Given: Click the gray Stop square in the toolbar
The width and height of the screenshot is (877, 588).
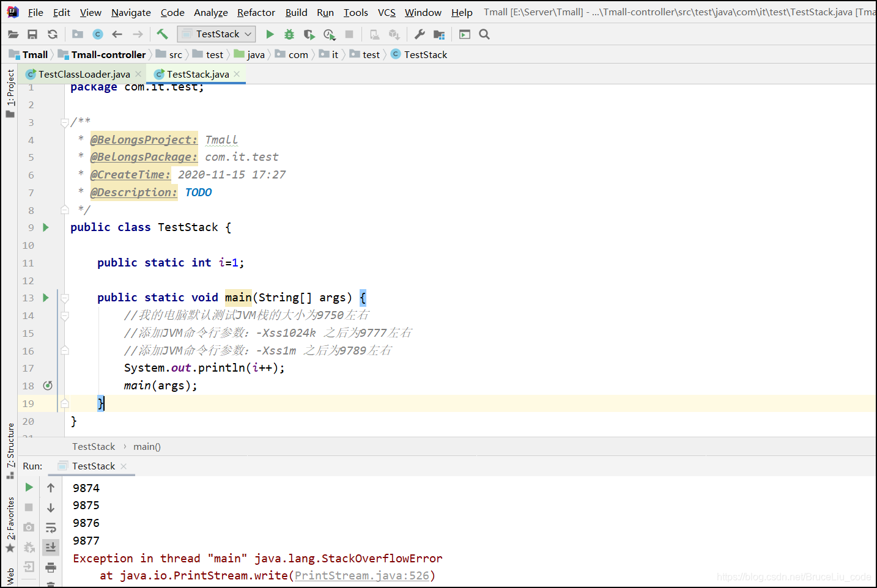Looking at the screenshot, I should pos(349,34).
